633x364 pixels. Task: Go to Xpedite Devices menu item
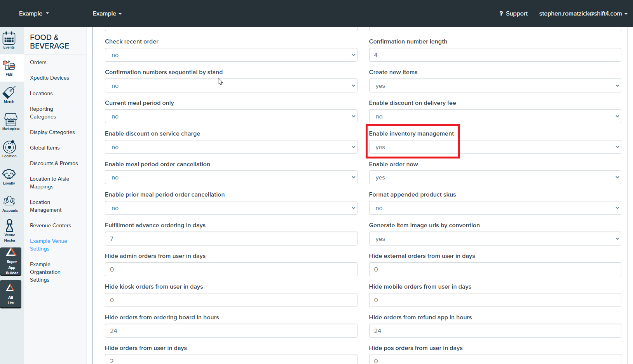[x=49, y=78]
